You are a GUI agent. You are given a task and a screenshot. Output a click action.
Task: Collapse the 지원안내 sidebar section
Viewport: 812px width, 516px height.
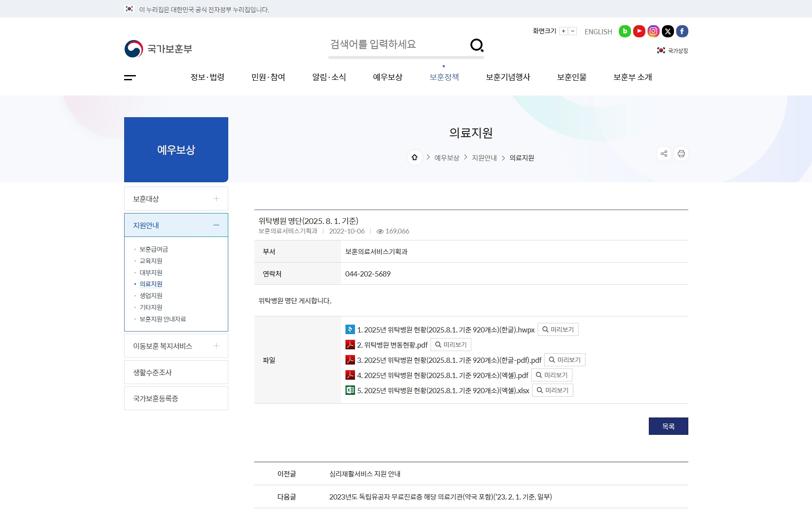click(x=216, y=225)
